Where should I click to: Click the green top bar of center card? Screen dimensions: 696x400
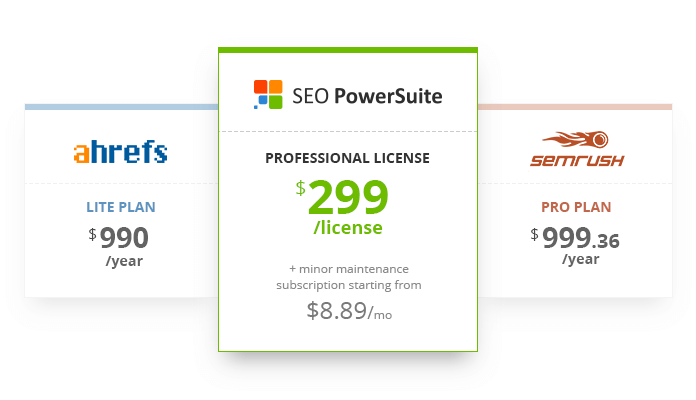[348, 50]
